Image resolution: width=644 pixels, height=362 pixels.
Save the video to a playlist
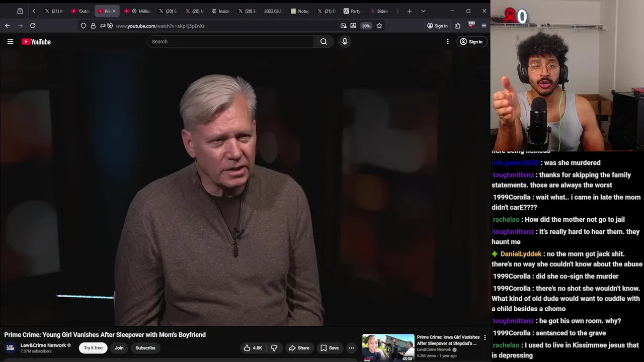(x=330, y=348)
